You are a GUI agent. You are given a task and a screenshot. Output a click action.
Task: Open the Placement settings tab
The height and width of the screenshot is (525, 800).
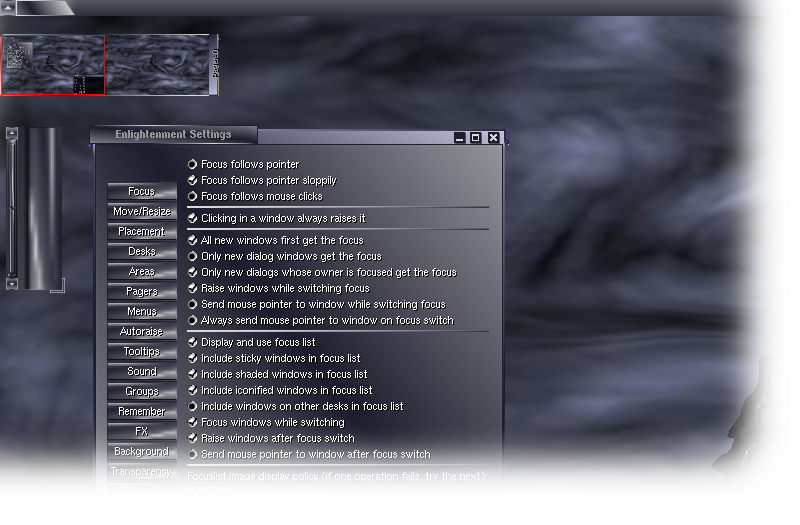pyautogui.click(x=142, y=231)
